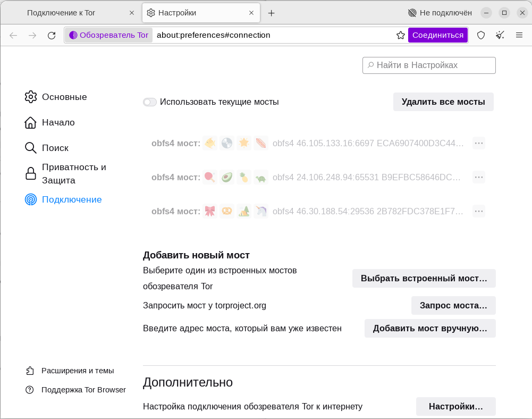Click the gear icon next to Основные
The height and width of the screenshot is (419, 532).
pyautogui.click(x=30, y=97)
